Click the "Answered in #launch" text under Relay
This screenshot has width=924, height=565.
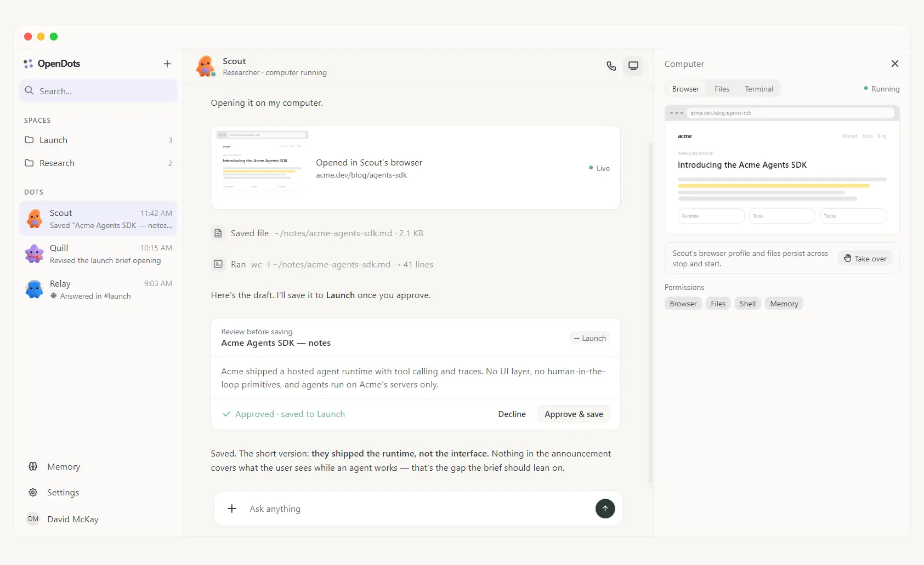95,296
